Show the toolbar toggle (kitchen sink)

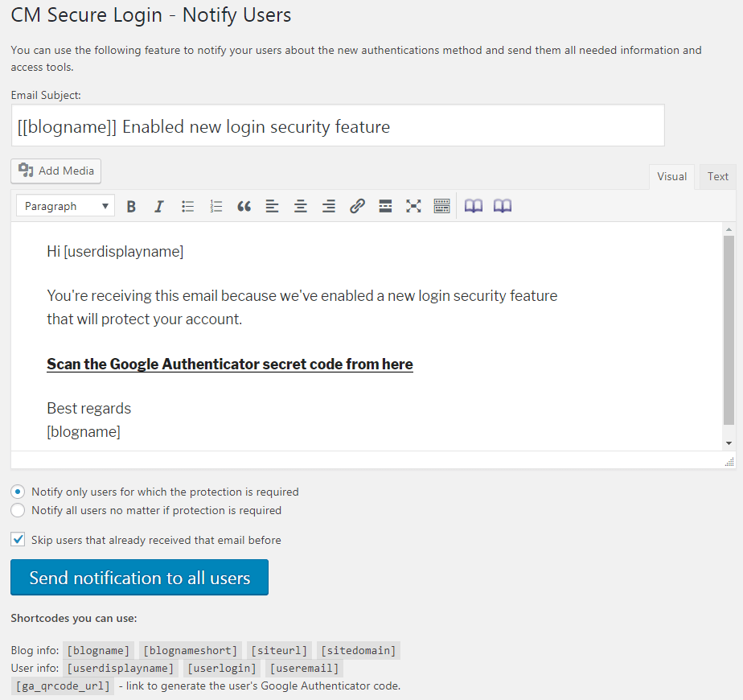tap(441, 207)
